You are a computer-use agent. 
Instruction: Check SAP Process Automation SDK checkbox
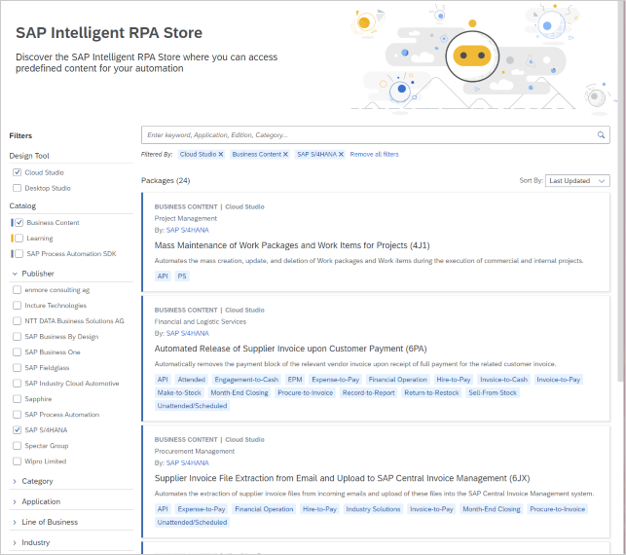tap(19, 254)
